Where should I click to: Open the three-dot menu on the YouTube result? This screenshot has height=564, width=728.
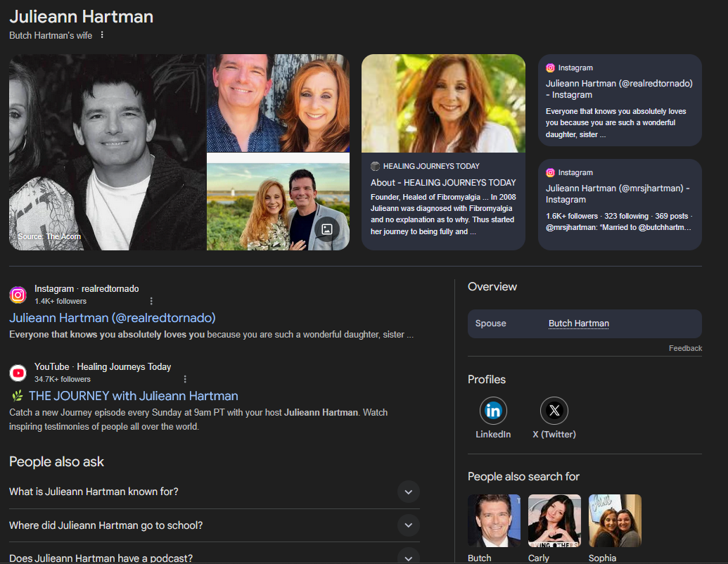[x=185, y=379]
